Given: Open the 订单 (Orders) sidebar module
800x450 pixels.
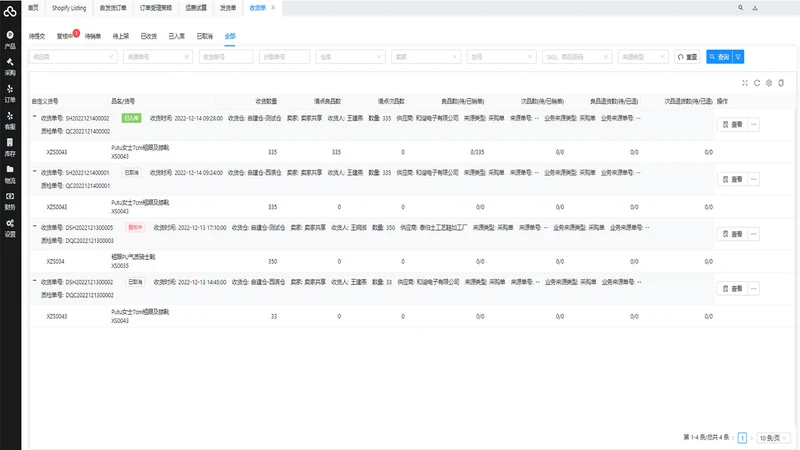Looking at the screenshot, I should (x=10, y=93).
